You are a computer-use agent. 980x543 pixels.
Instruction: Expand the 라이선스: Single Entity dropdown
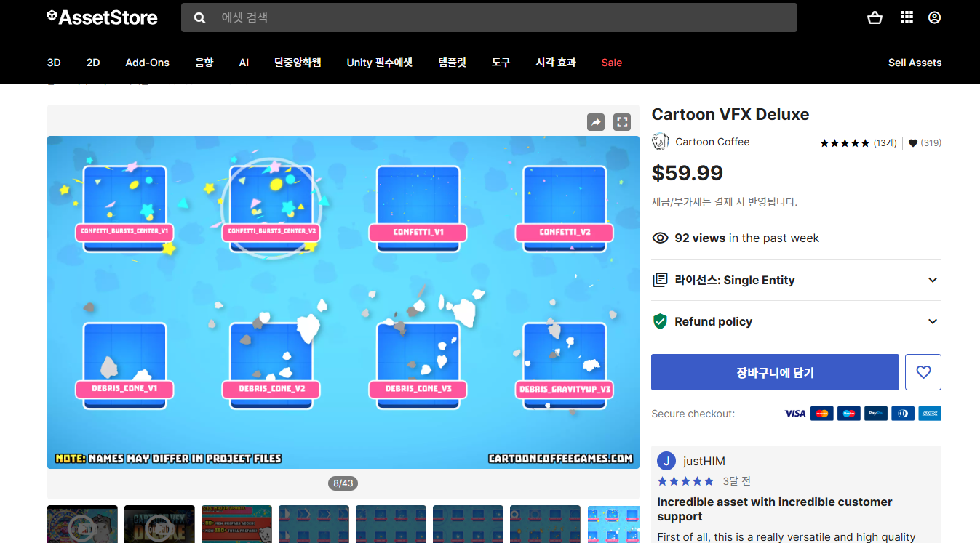(797, 280)
